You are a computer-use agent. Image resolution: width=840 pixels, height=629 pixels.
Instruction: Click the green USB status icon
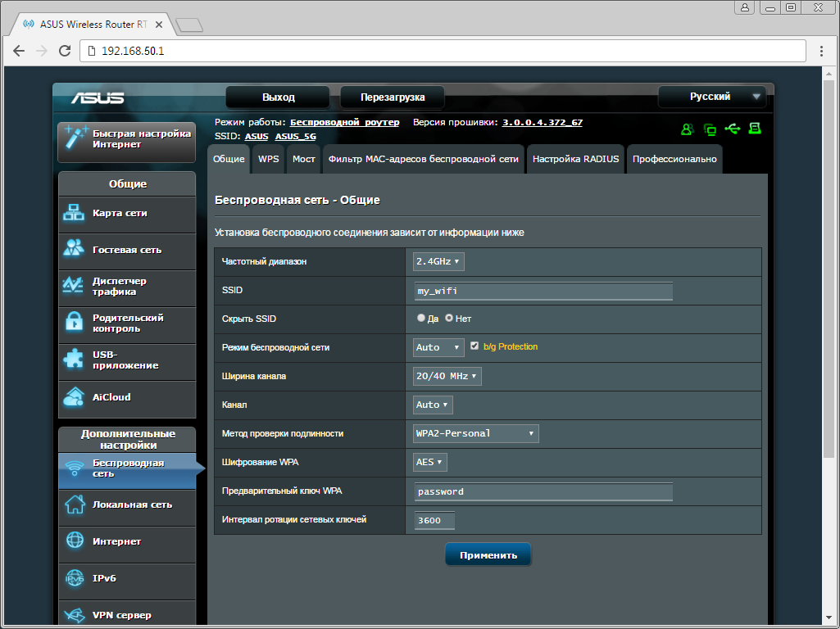(733, 129)
